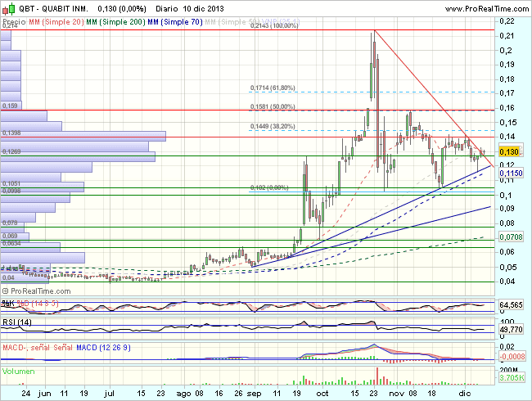532x401 pixels.
Task: Click the tallest red volume bar near oct 23
Action: pos(377,376)
